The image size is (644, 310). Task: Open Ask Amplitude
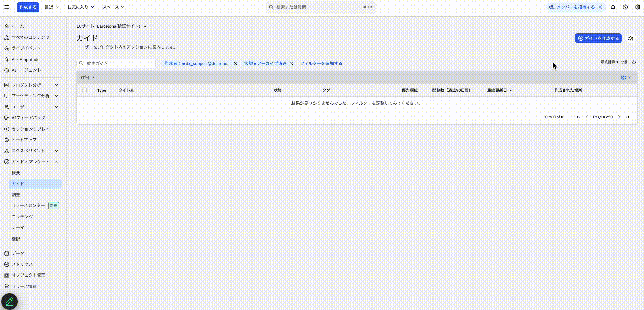[25, 59]
